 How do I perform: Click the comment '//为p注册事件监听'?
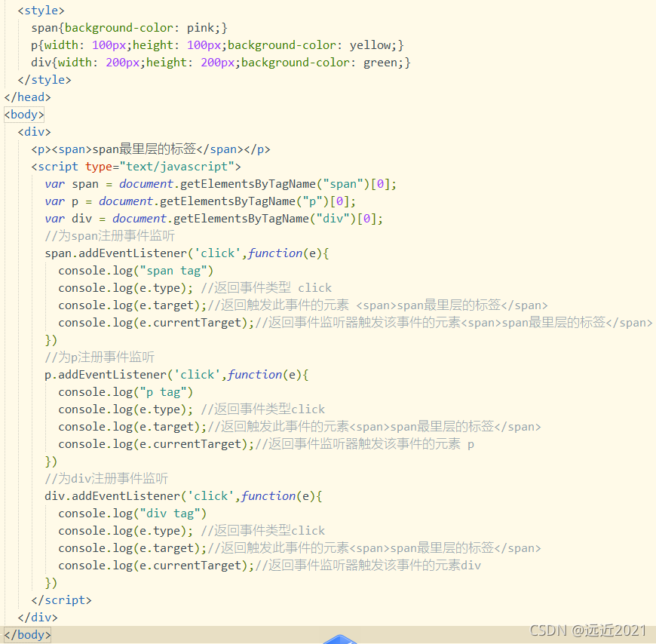click(x=100, y=357)
